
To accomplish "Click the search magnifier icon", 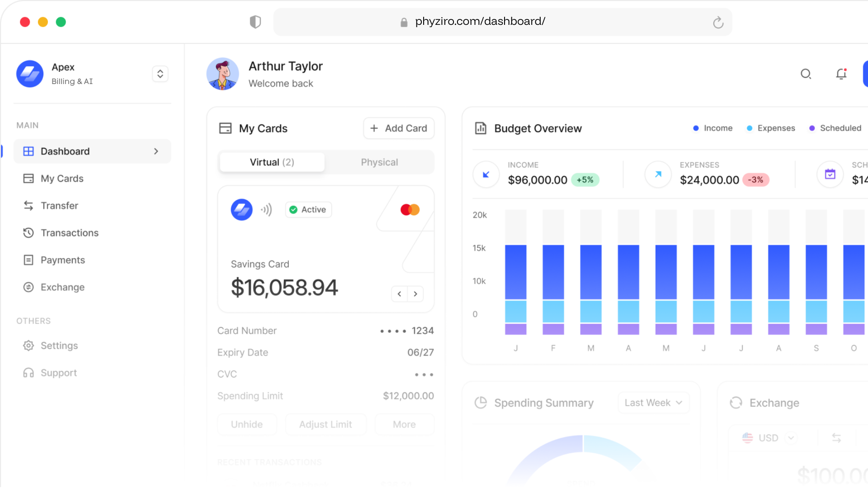I will click(806, 74).
